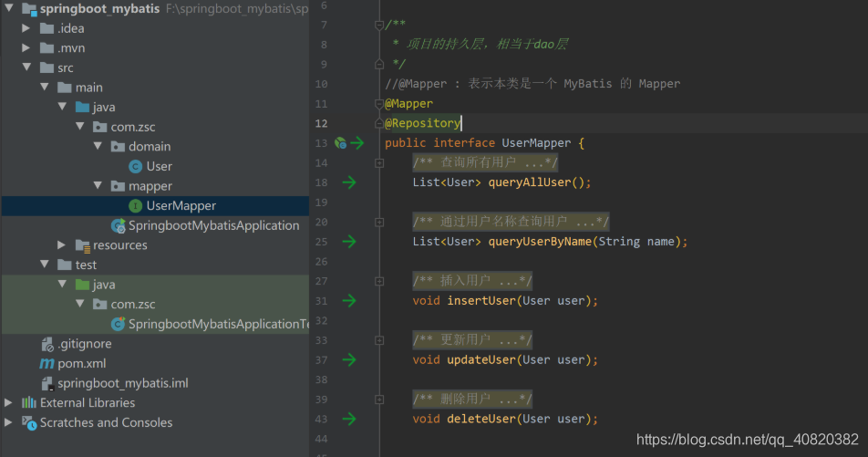The image size is (868, 457).
Task: Click the main java source folder icon
Action: coord(82,107)
